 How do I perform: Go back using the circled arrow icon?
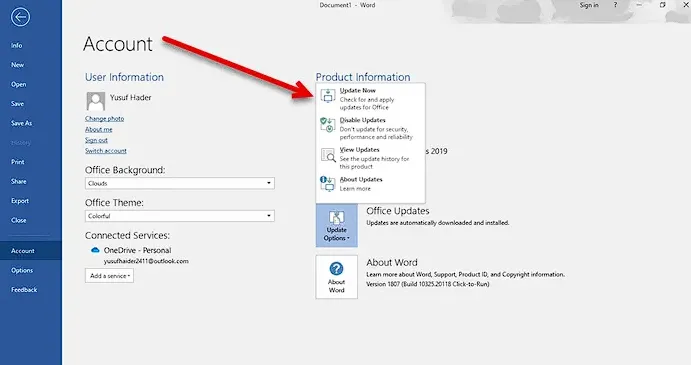pyautogui.click(x=20, y=17)
